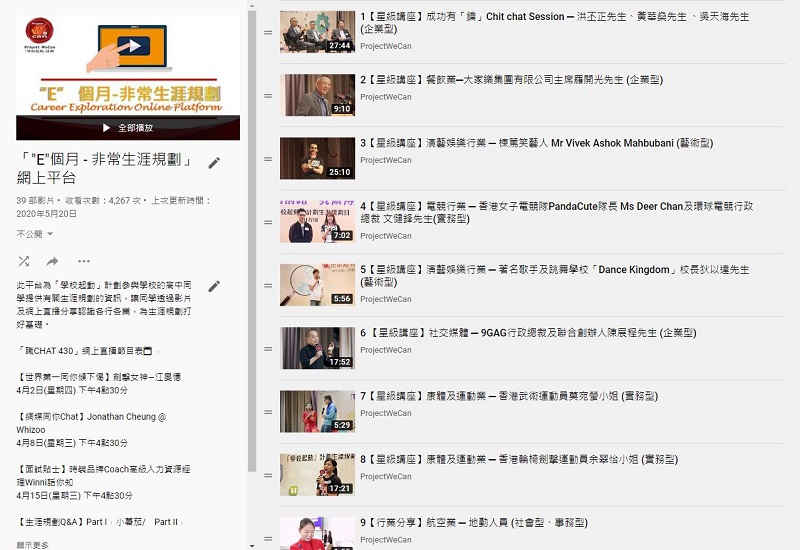Click drag handle beside video 3
The width and height of the screenshot is (800, 550).
pos(268,159)
